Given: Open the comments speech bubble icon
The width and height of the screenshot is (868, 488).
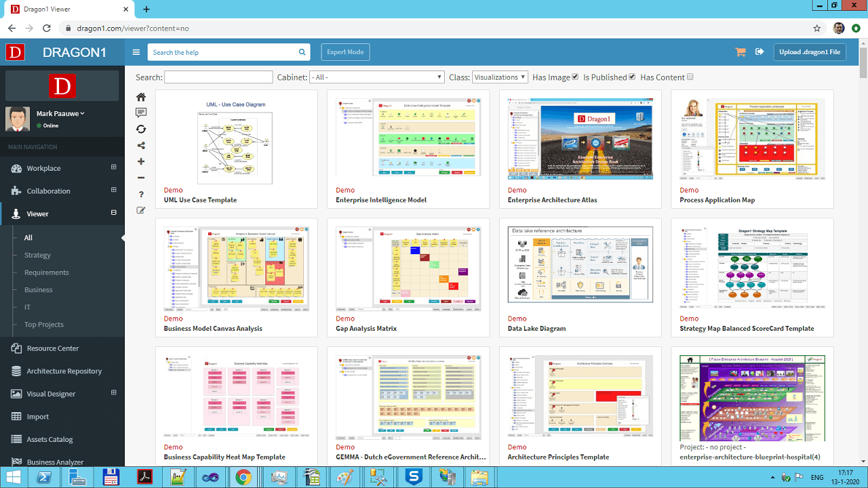Looking at the screenshot, I should [141, 113].
